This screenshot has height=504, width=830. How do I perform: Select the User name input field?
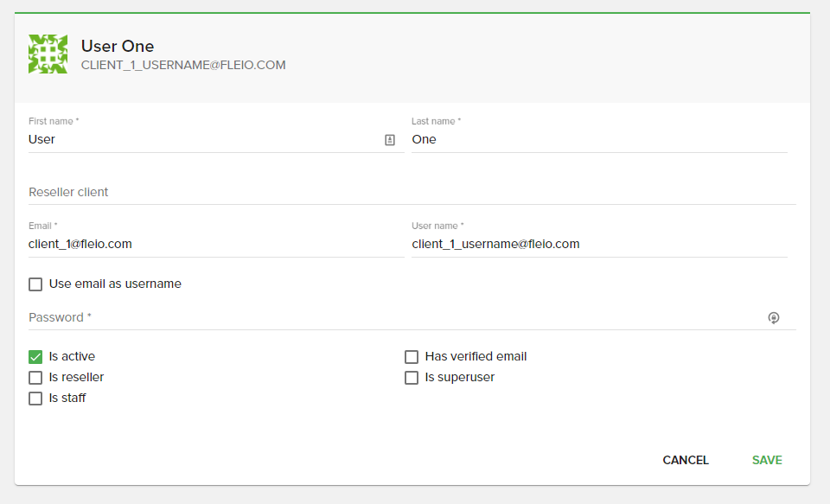598,244
